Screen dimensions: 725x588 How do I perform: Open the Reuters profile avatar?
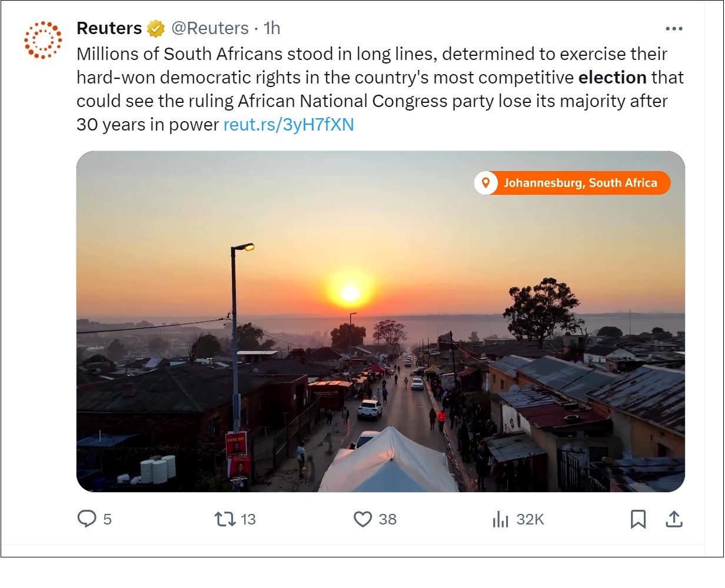pos(43,40)
